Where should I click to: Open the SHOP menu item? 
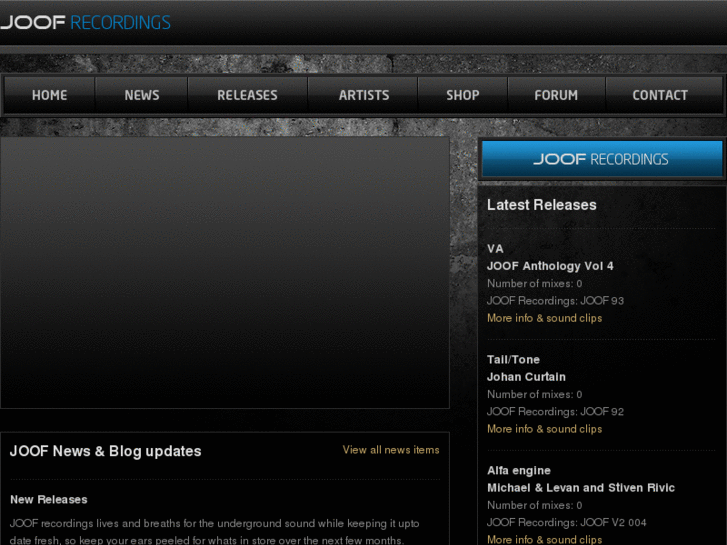(463, 95)
